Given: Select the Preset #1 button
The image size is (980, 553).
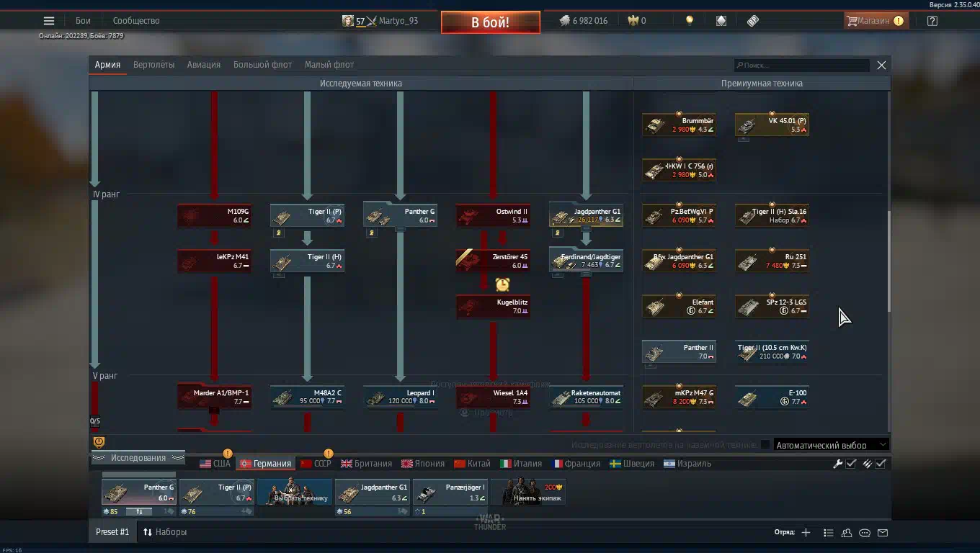Looking at the screenshot, I should (112, 532).
